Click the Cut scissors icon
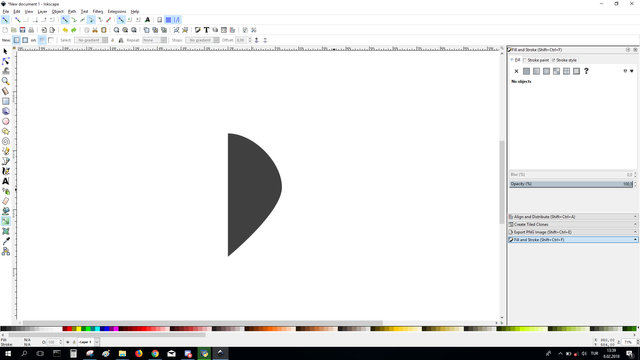 [x=95, y=30]
